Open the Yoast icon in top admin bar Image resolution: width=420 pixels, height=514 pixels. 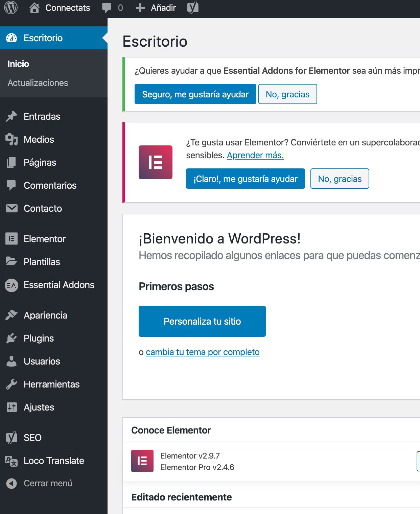pos(193,7)
